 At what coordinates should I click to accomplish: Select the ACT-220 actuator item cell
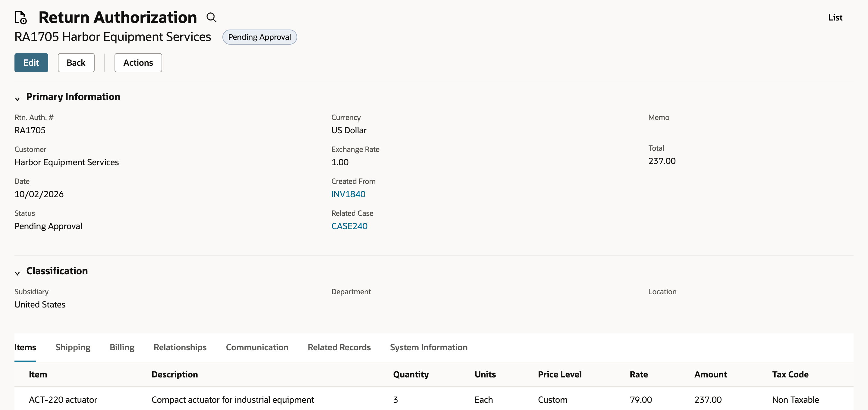(x=63, y=400)
